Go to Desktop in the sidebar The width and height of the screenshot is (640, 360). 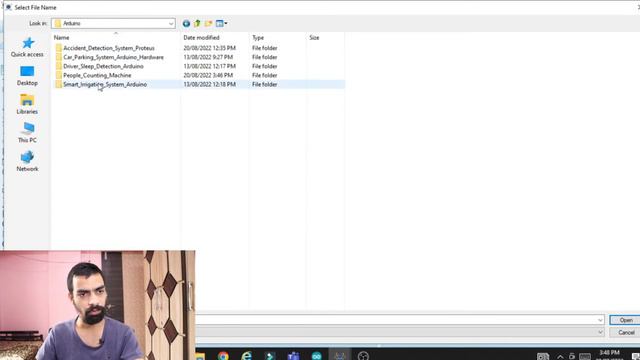click(27, 76)
